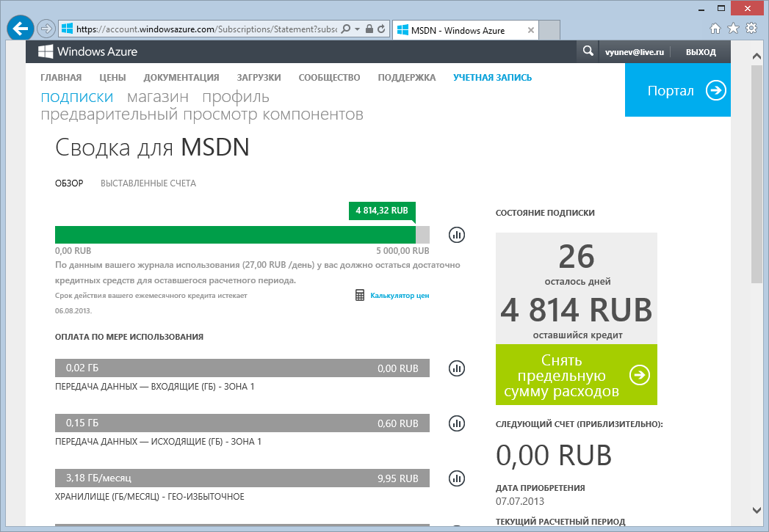Open the address bar dropdown arrow
The image size is (769, 532).
tap(358, 29)
